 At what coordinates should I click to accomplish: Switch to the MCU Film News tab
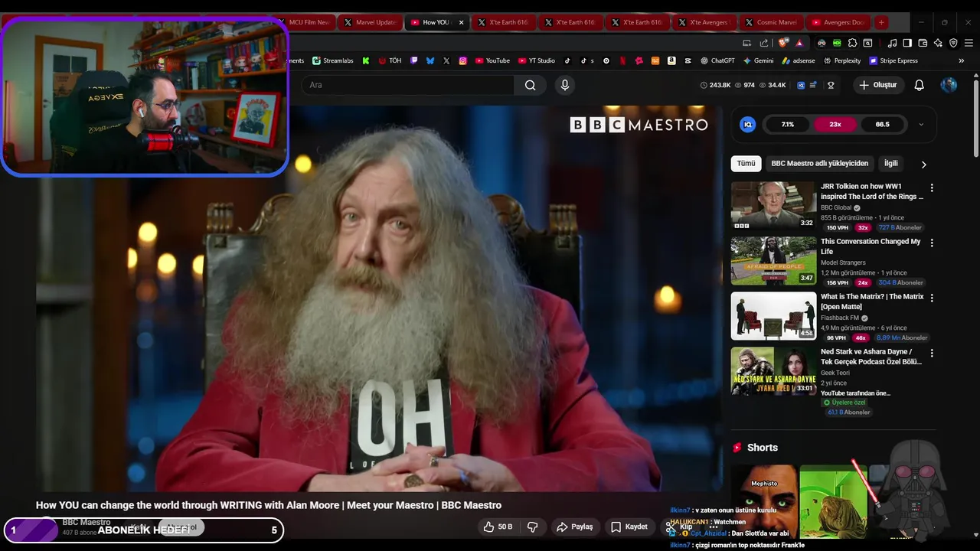click(305, 22)
